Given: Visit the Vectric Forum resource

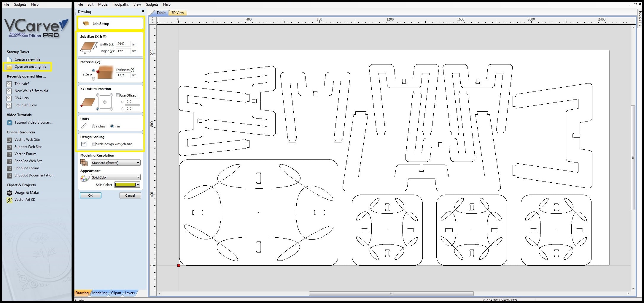Looking at the screenshot, I should click(25, 154).
